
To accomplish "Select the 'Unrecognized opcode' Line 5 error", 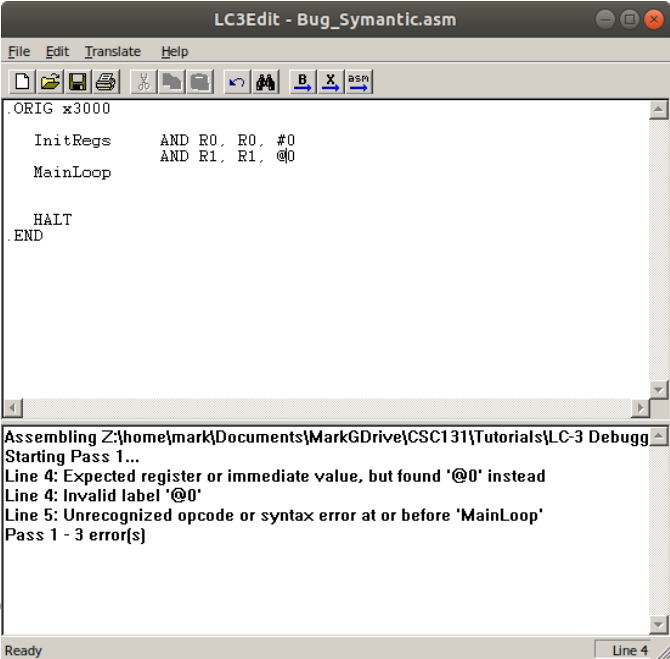I will coord(273,515).
